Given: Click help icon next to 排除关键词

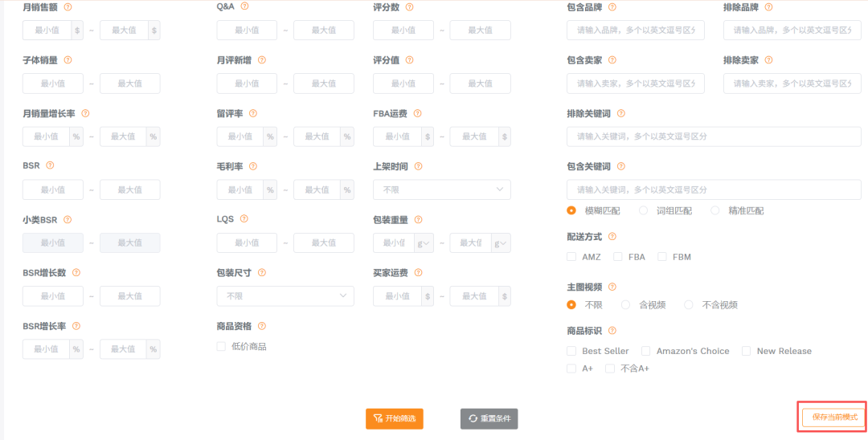Looking at the screenshot, I should pyautogui.click(x=621, y=112).
